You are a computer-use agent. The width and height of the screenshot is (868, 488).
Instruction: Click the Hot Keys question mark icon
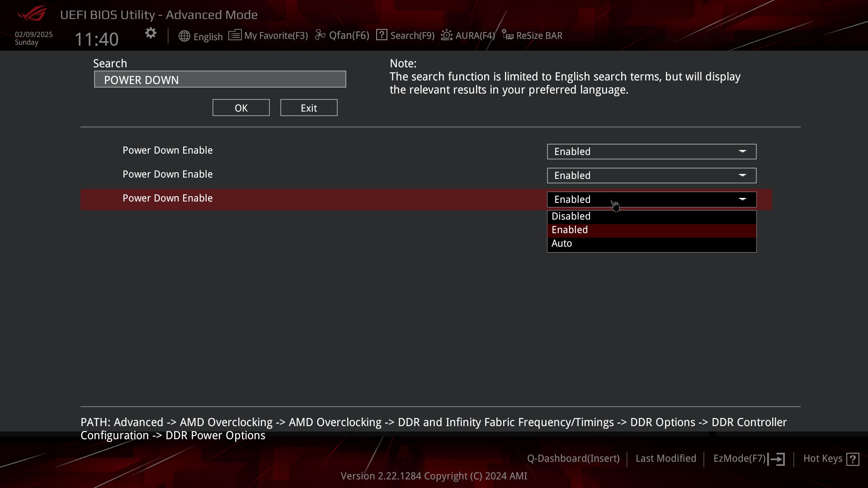point(853,459)
